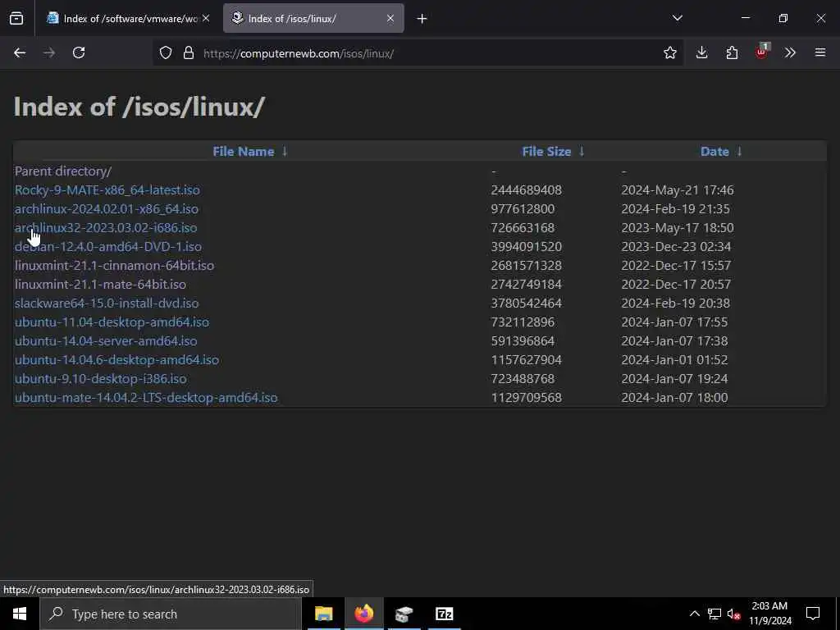The width and height of the screenshot is (840, 630).
Task: Reload the current page
Action: point(79,52)
